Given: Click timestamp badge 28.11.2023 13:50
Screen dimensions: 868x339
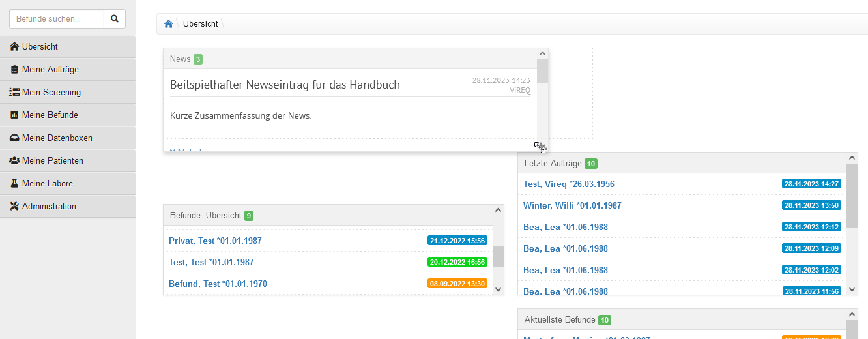Looking at the screenshot, I should 811,205.
